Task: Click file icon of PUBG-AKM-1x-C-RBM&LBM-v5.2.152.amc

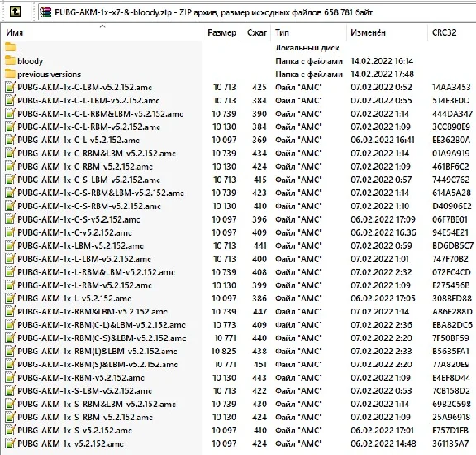Action: tap(10, 153)
